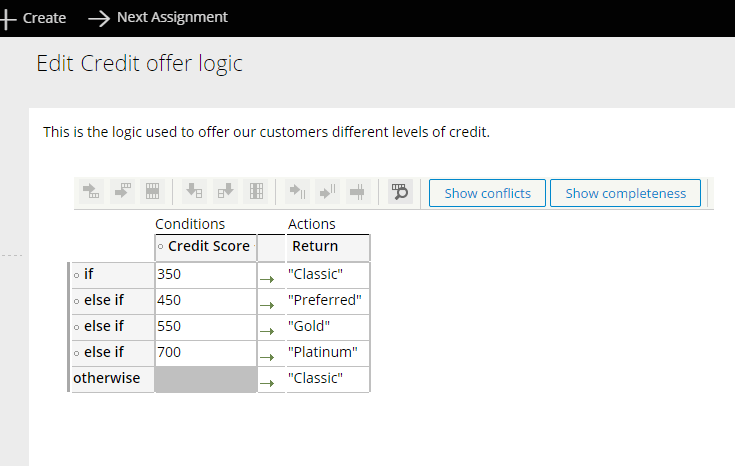
Task: Click the green arrow in the 450 row
Action: click(267, 306)
